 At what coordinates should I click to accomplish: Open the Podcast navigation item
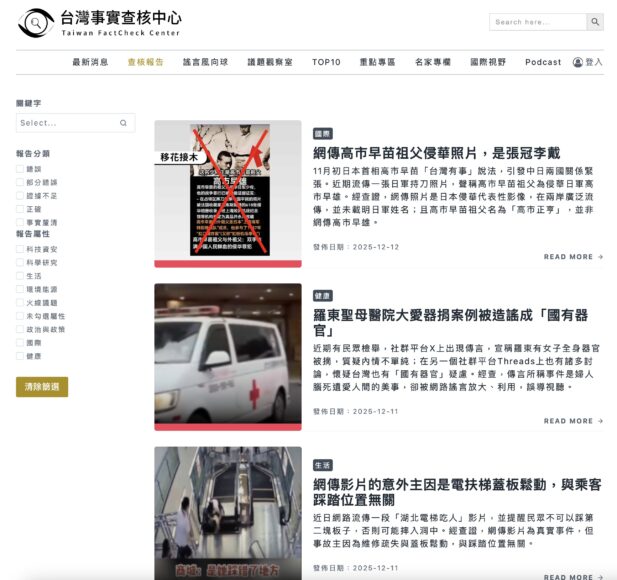click(x=543, y=62)
